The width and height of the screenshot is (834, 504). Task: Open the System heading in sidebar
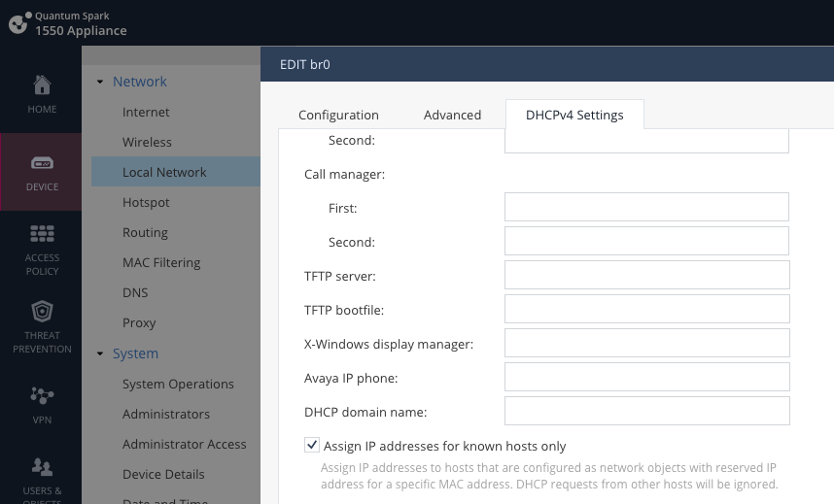coord(136,353)
